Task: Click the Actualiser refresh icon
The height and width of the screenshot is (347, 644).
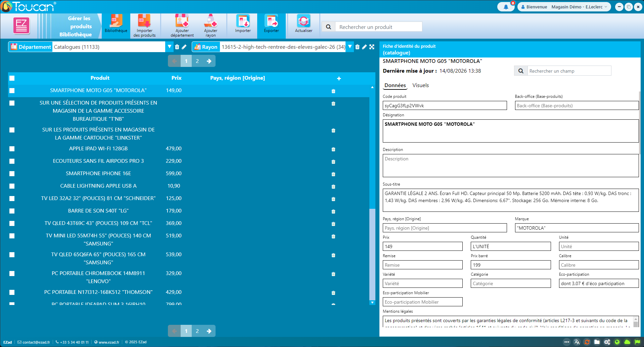Action: [304, 24]
